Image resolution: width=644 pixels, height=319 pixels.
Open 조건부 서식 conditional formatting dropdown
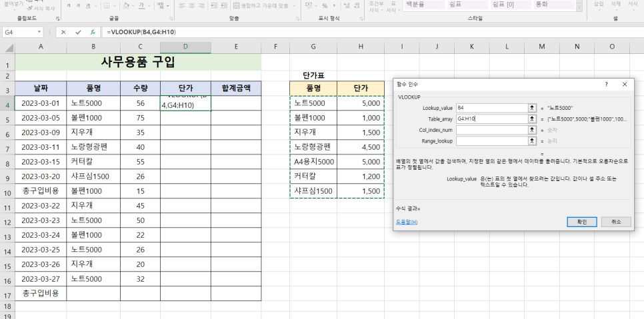point(376,6)
